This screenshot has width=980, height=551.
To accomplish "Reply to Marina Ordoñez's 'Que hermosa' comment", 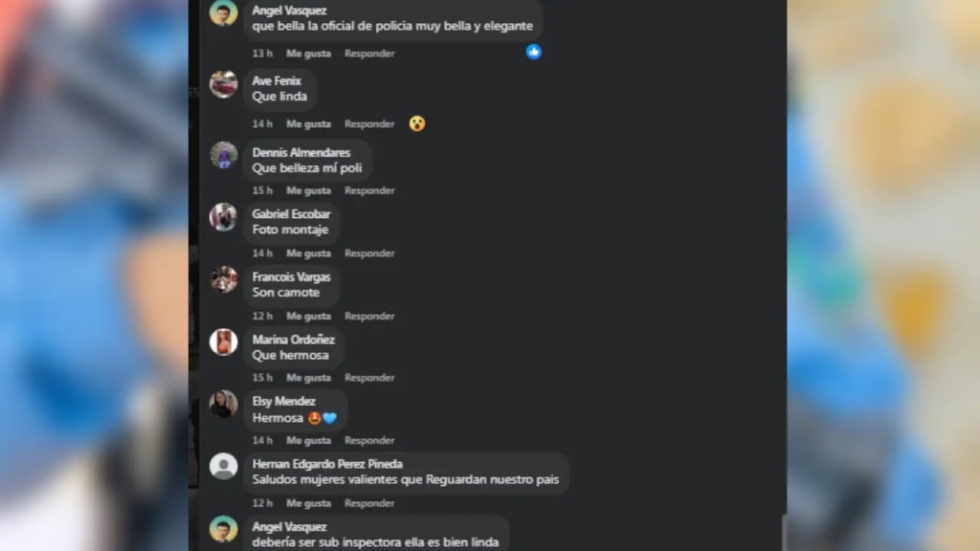I will click(x=369, y=377).
